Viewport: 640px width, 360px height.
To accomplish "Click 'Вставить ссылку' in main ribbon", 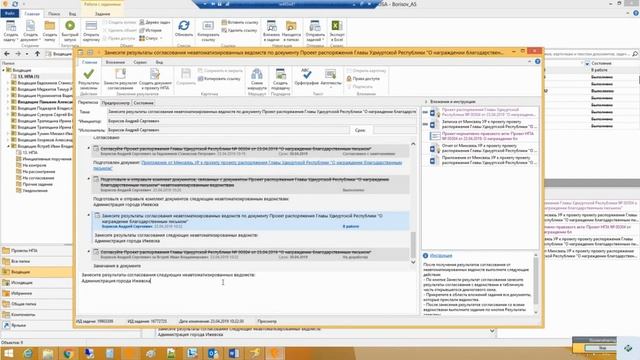I will click(x=240, y=22).
